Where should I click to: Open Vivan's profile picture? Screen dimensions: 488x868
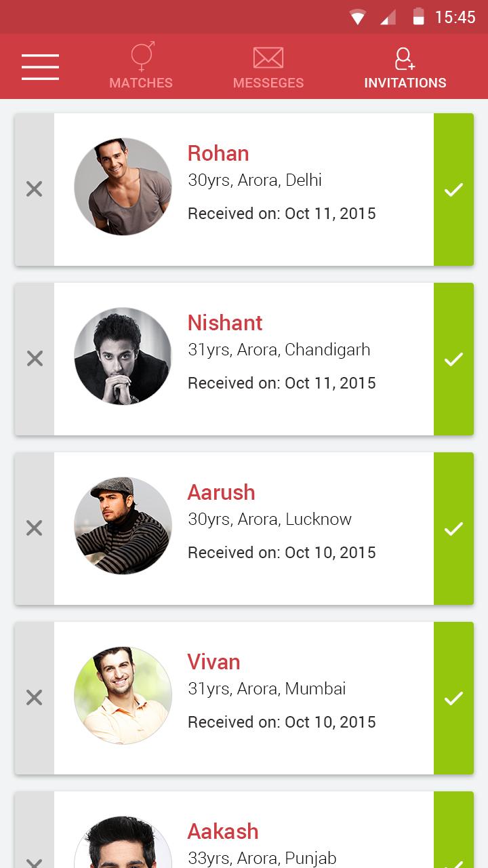(x=123, y=695)
